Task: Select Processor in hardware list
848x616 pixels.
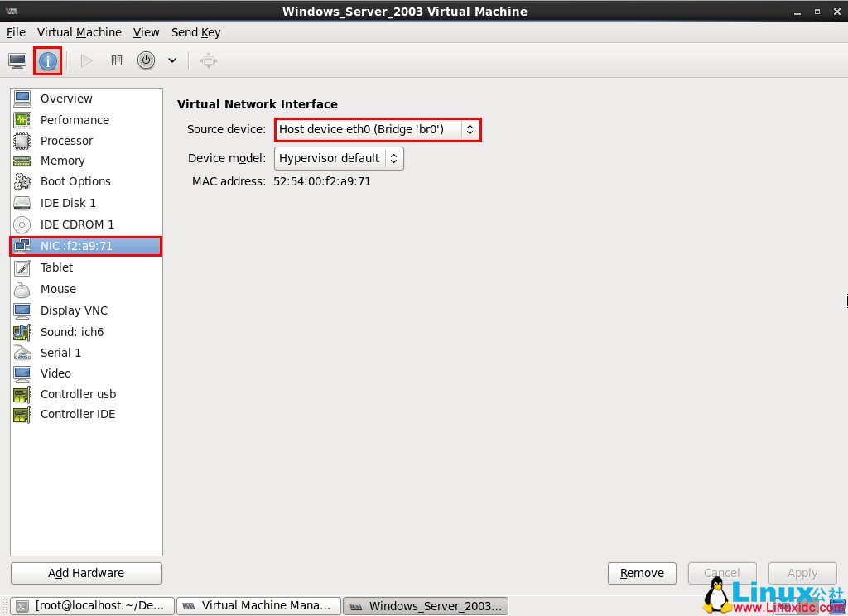Action: click(x=86, y=141)
